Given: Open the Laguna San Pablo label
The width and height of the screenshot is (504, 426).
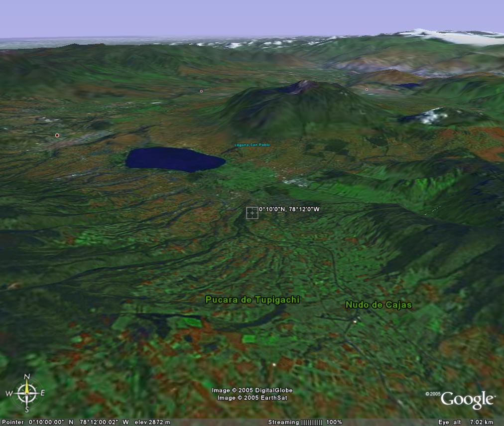Looking at the screenshot, I should point(252,145).
